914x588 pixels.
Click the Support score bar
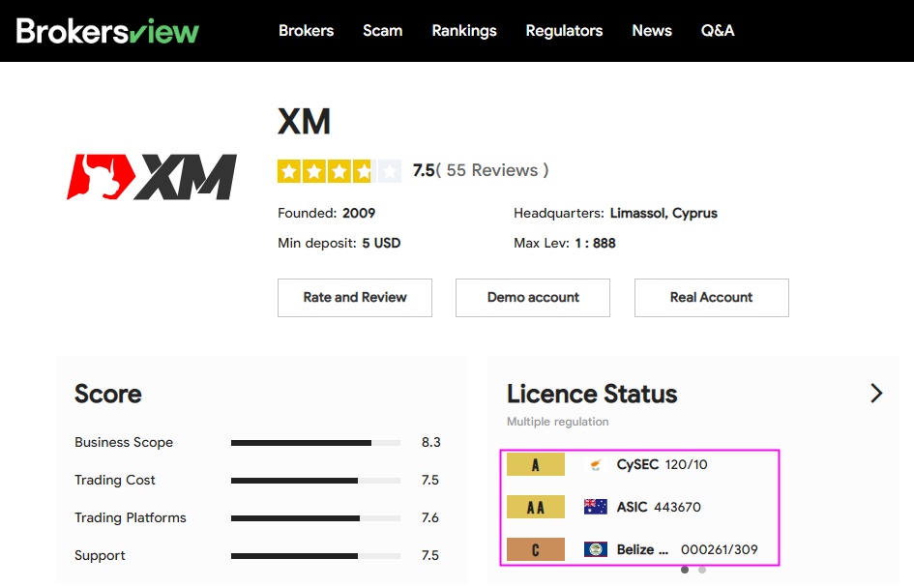[x=315, y=556]
